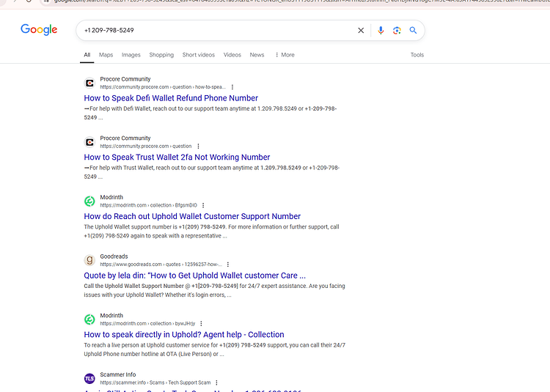Viewport: 550px width, 392px height.
Task: Open the News tab
Action: point(257,55)
